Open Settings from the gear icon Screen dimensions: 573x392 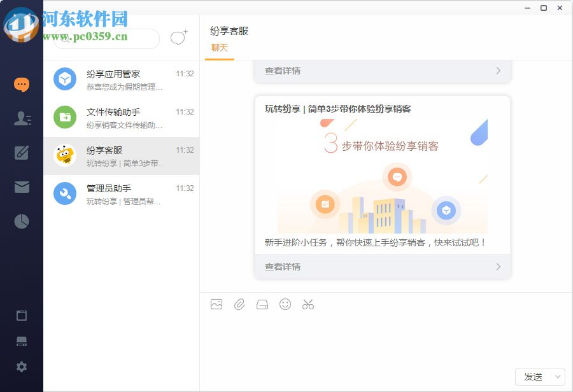coord(21,367)
